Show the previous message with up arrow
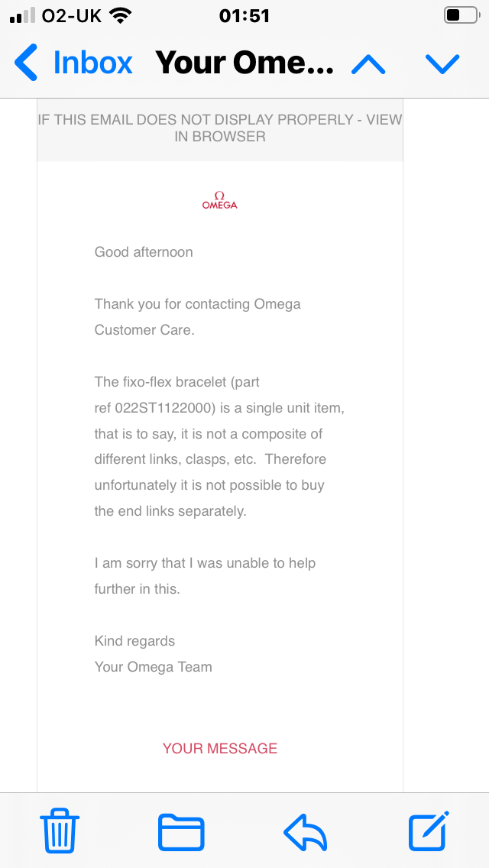 368,64
